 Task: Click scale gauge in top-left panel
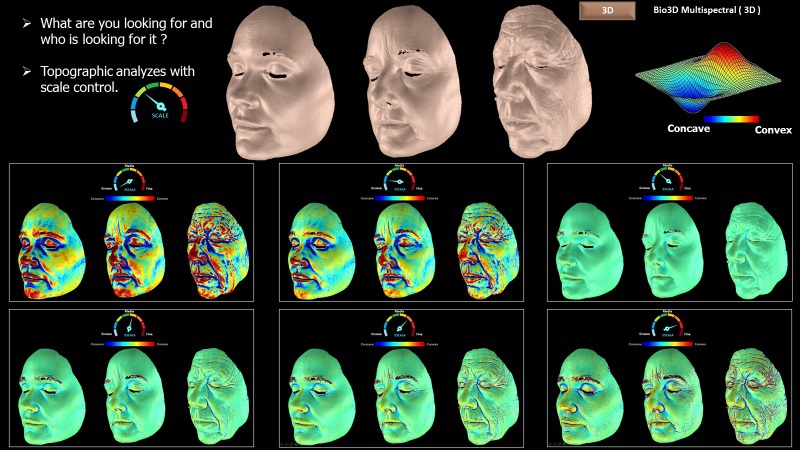point(130,180)
